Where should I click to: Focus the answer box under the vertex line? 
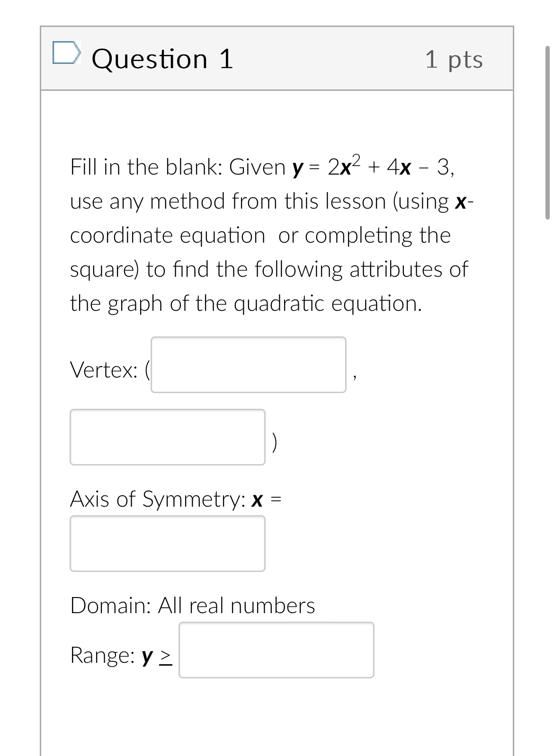[x=167, y=437]
